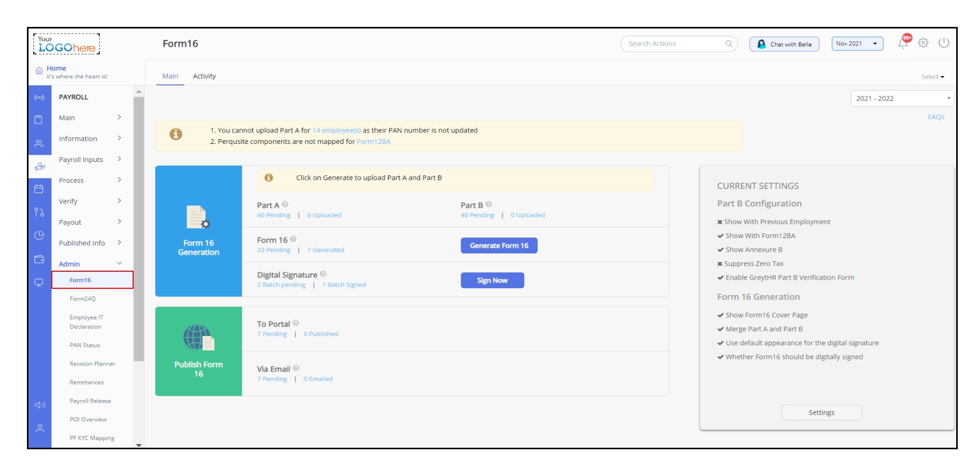Open the FAQs link
Image resolution: width=980 pixels, height=471 pixels.
(935, 117)
